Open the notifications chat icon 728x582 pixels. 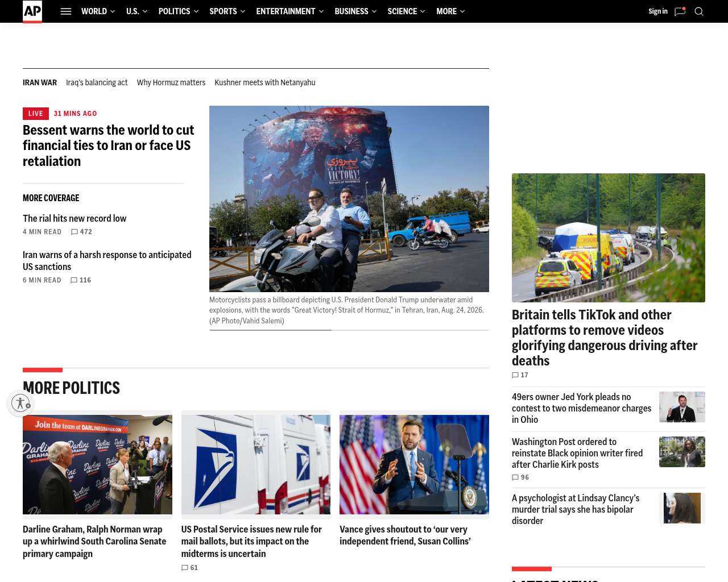tap(680, 11)
